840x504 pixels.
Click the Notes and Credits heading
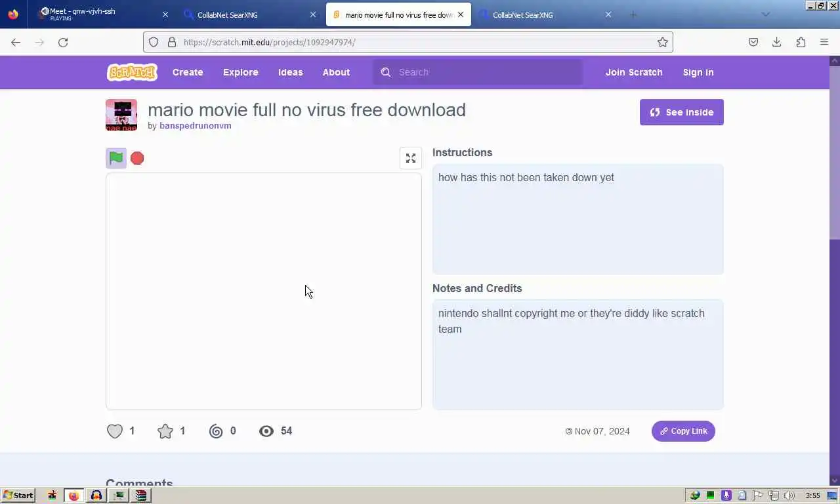point(477,288)
